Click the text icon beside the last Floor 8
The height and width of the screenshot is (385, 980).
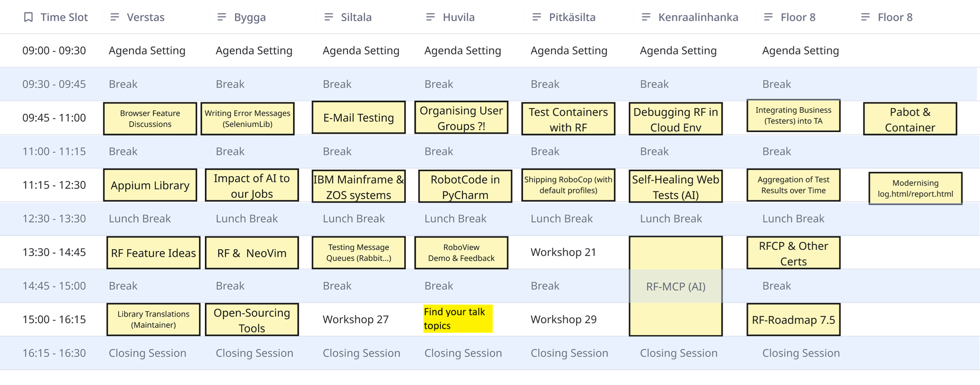pyautogui.click(x=865, y=17)
